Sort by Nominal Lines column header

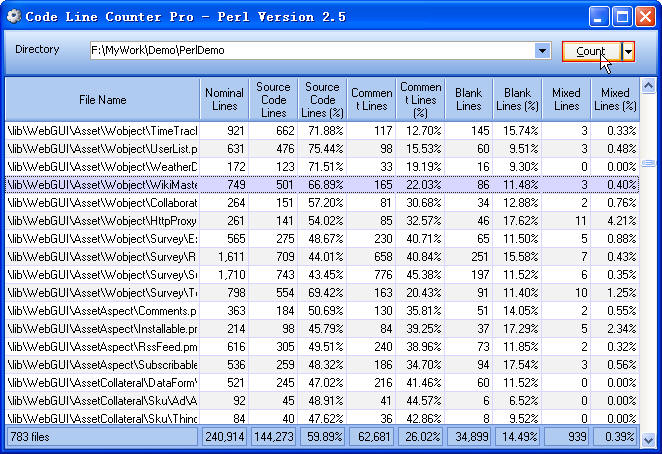click(x=224, y=100)
